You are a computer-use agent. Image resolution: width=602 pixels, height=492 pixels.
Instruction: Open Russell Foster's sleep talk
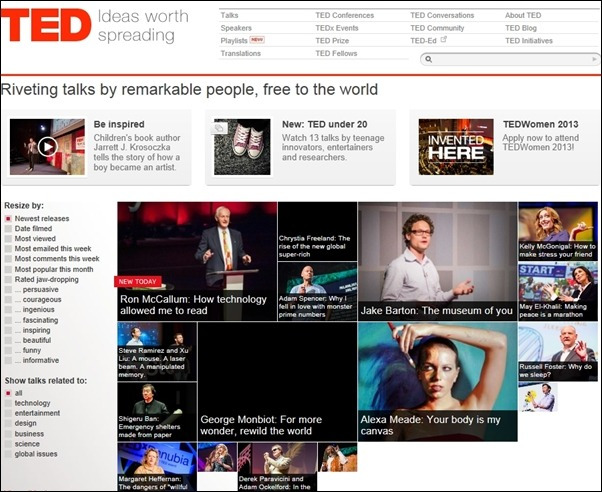[x=557, y=351]
